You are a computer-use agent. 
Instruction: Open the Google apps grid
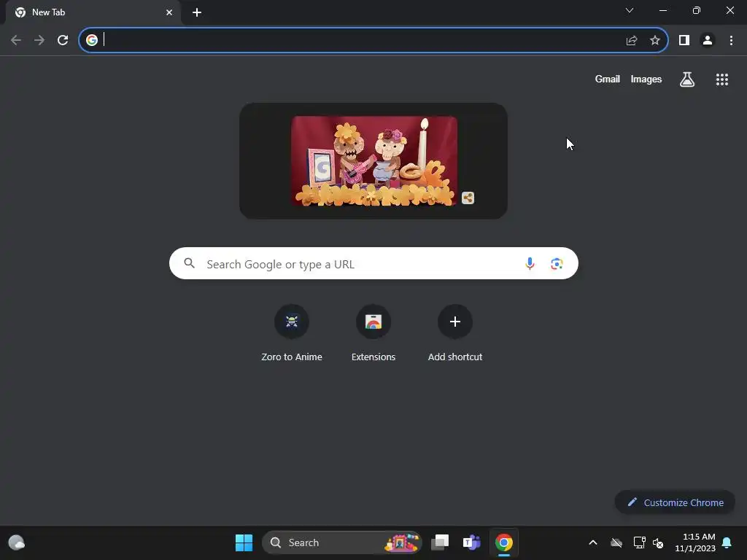(722, 79)
